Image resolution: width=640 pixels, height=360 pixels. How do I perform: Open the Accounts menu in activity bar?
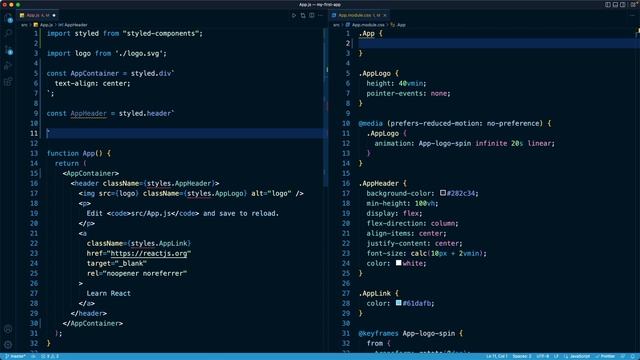click(x=8, y=329)
